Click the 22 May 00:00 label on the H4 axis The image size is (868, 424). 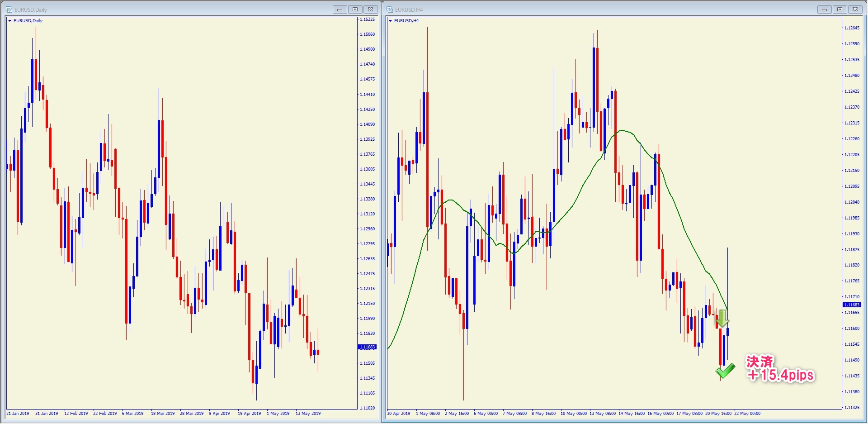[x=747, y=414]
